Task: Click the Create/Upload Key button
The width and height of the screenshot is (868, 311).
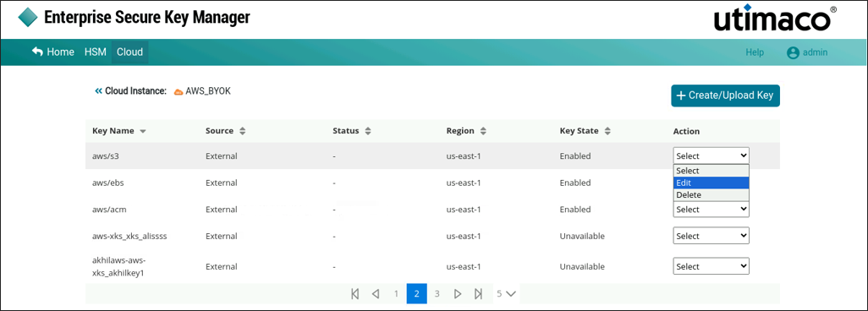Action: click(x=725, y=95)
